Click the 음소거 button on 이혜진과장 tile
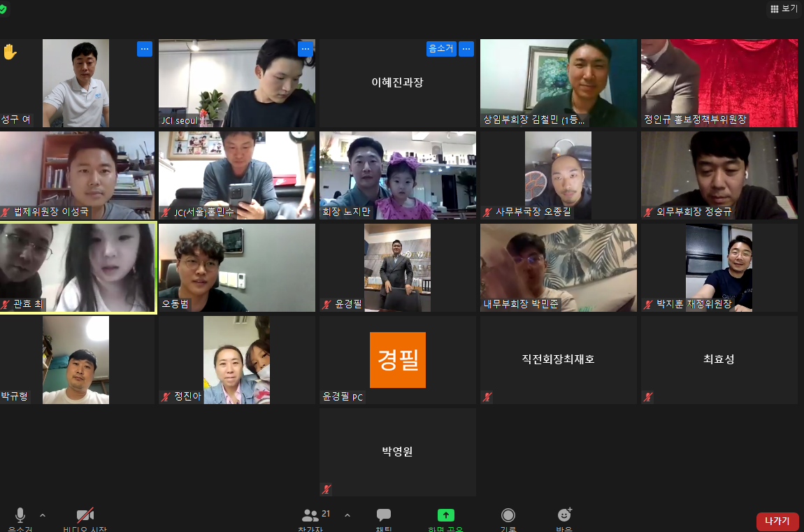The width and height of the screenshot is (804, 532). pyautogui.click(x=441, y=49)
